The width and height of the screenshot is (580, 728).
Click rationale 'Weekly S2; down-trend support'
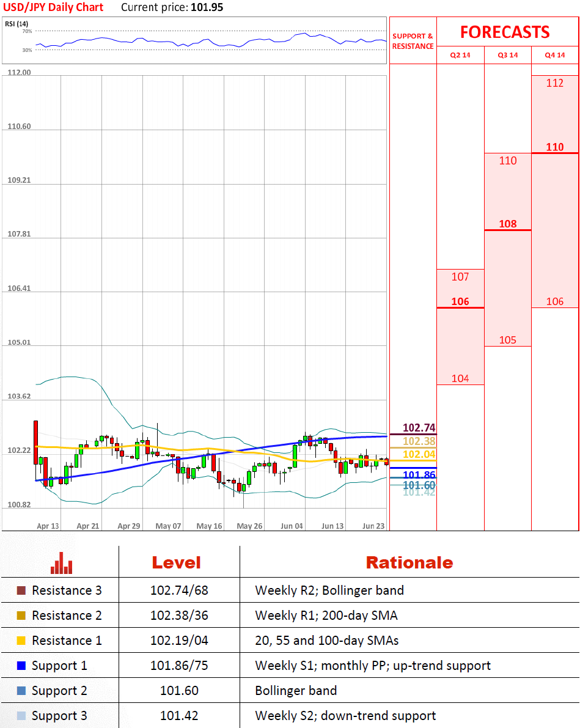[345, 716]
